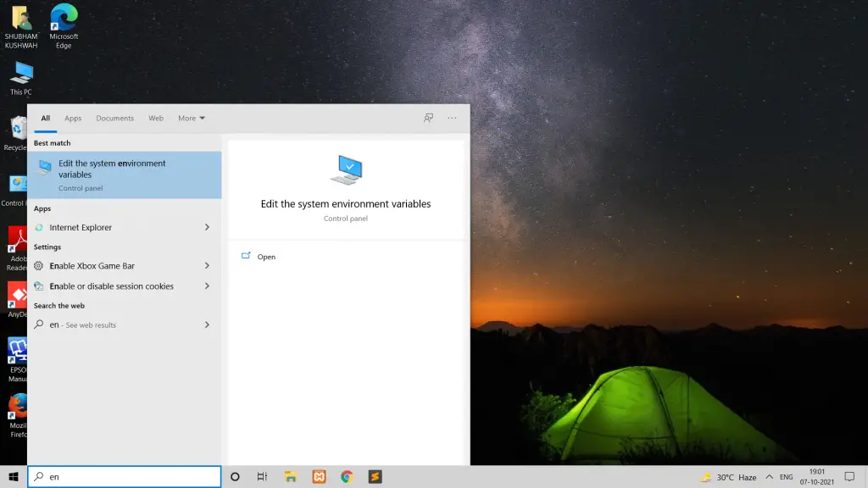Image resolution: width=868 pixels, height=488 pixels.
Task: Select the EPSON Manual desktop icon
Action: [x=17, y=359]
